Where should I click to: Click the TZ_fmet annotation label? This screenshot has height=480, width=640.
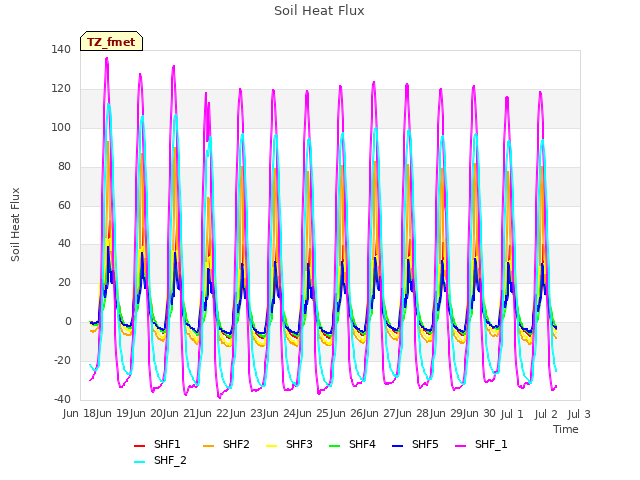(111, 42)
